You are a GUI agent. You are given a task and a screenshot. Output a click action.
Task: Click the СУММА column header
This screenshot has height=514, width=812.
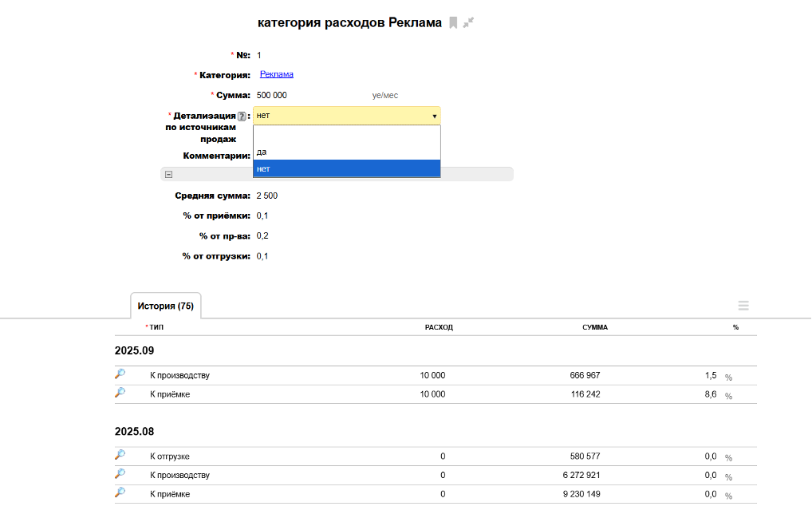(x=595, y=327)
